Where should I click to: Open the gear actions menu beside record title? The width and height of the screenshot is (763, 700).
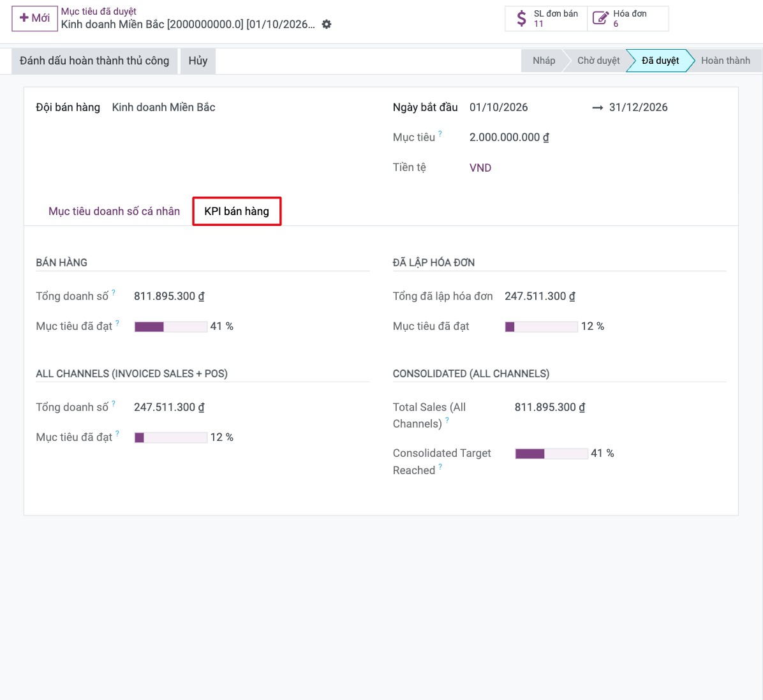327,24
